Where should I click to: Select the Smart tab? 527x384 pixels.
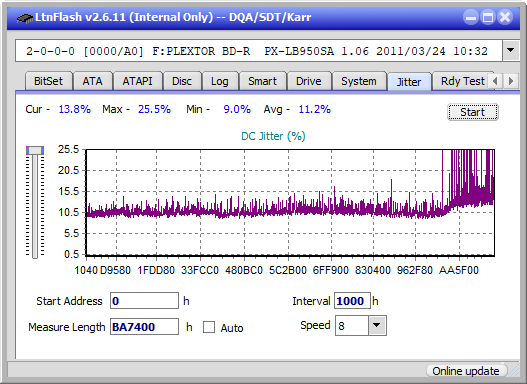tap(262, 81)
